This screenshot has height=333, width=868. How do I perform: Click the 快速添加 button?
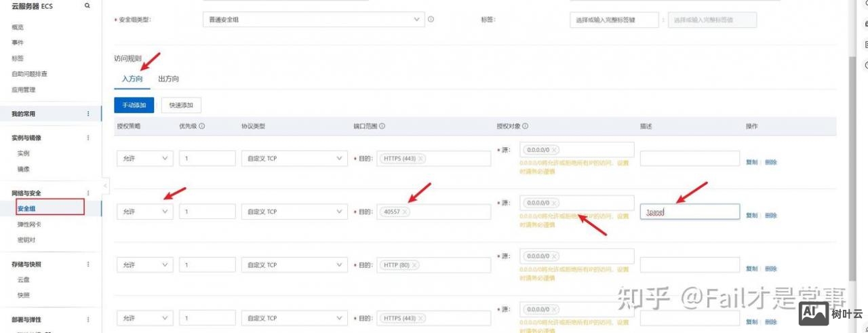coord(181,105)
